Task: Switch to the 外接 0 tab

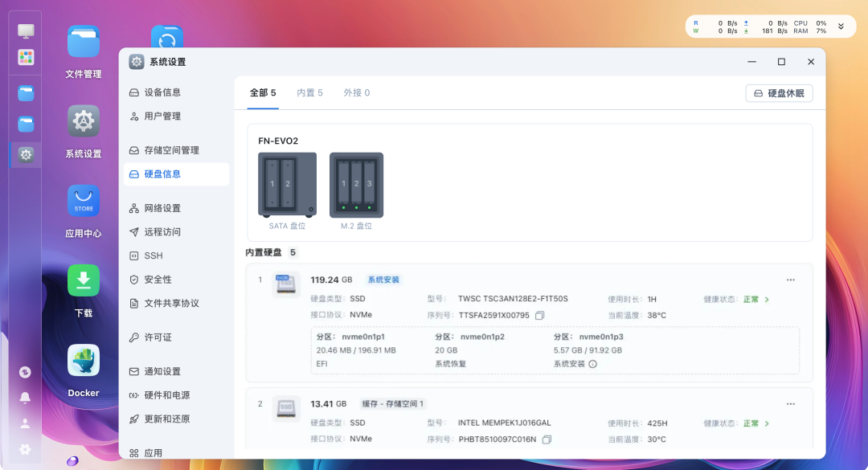Action: [x=356, y=92]
